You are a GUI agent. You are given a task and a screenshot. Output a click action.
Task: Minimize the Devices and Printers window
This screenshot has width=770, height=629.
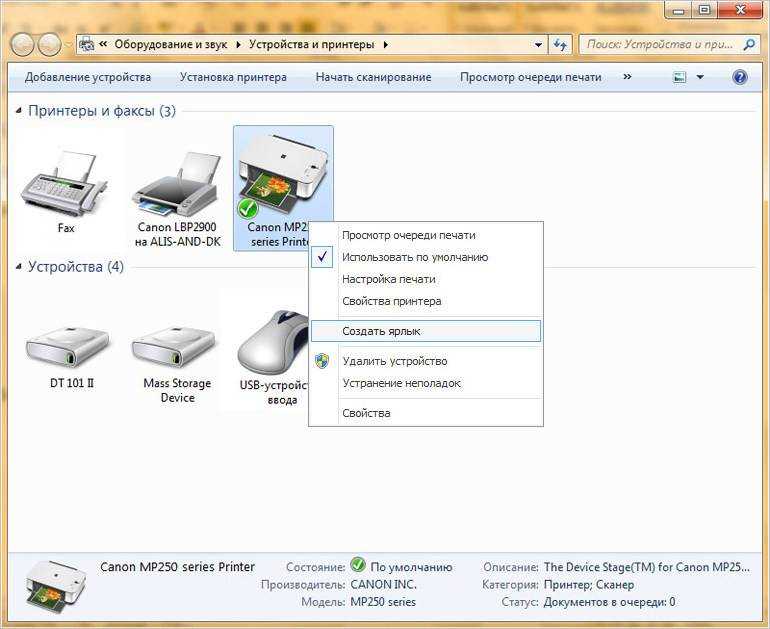point(679,10)
